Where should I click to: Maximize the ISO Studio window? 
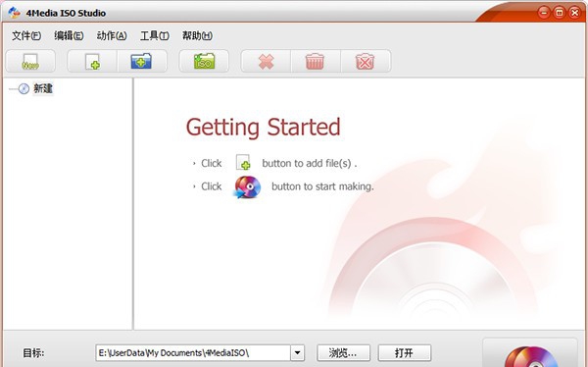coord(559,13)
